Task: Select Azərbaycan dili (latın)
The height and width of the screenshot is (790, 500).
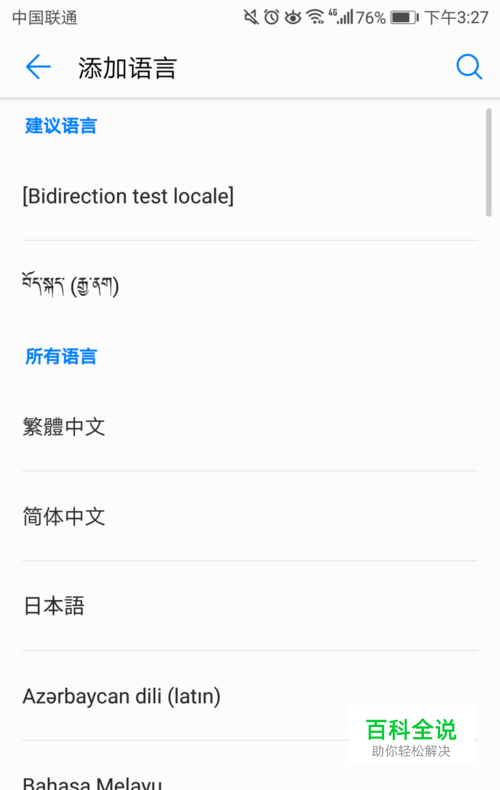Action: click(x=250, y=696)
